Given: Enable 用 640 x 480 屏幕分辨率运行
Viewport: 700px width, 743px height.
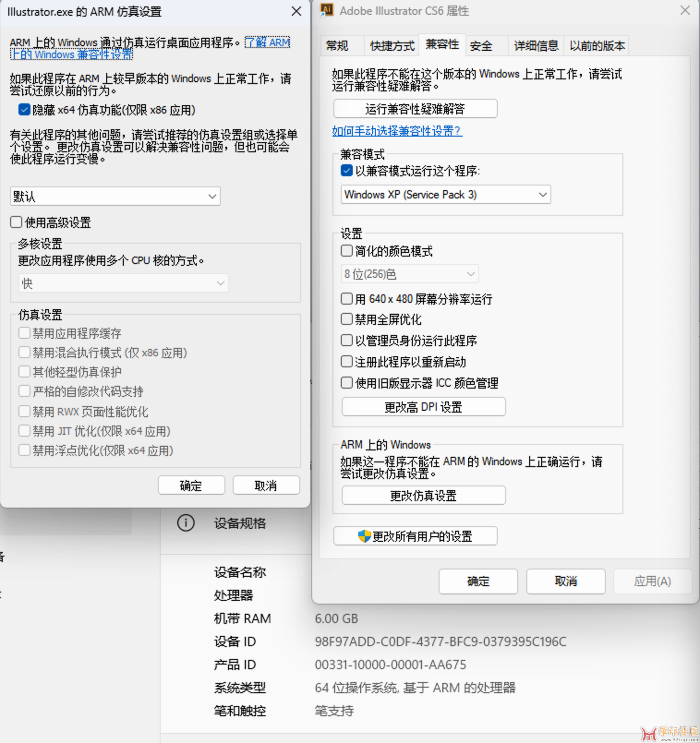Looking at the screenshot, I should [347, 299].
